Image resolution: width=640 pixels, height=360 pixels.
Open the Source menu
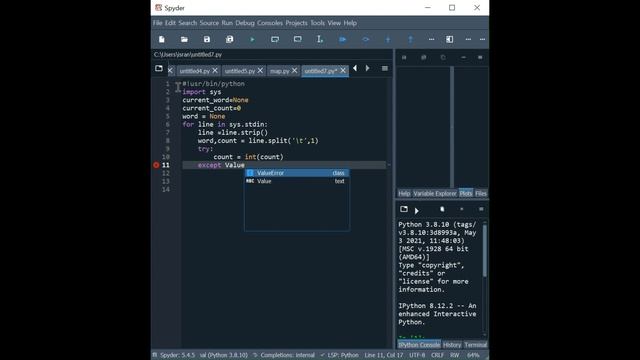[209, 23]
